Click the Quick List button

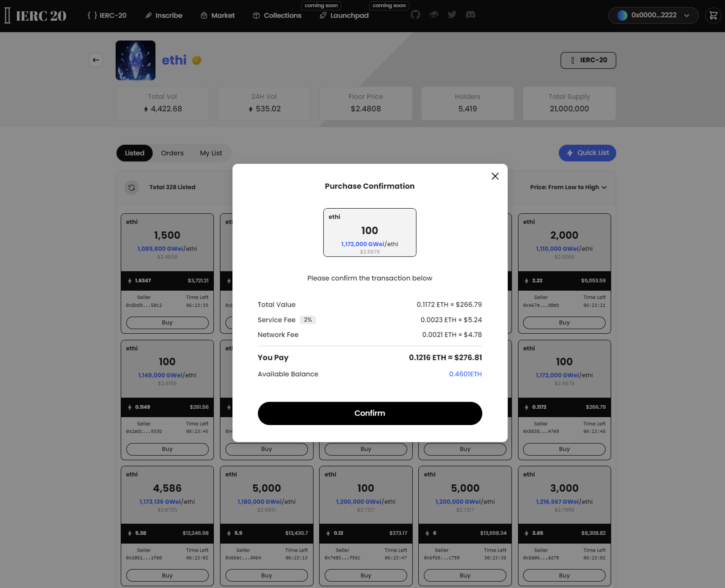click(587, 153)
